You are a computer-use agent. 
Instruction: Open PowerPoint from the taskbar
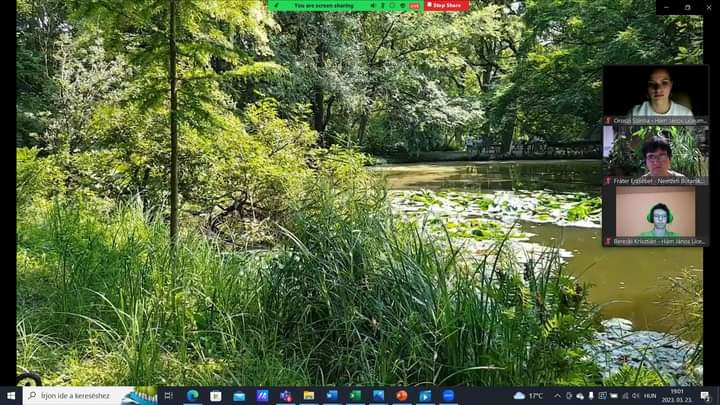402,396
